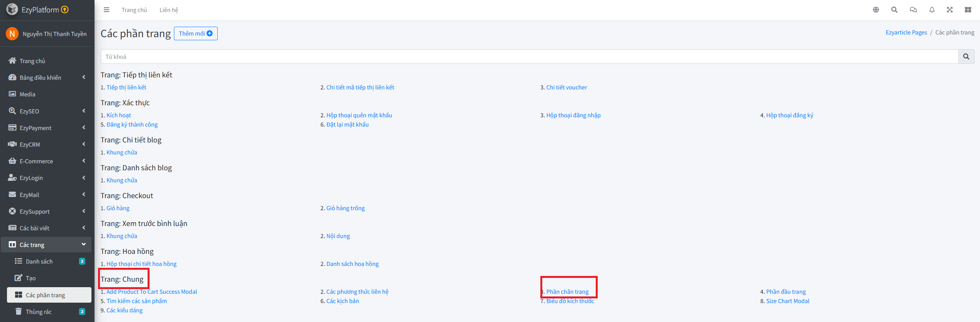
Task: Click the search button beside keyword field
Action: pyautogui.click(x=966, y=57)
